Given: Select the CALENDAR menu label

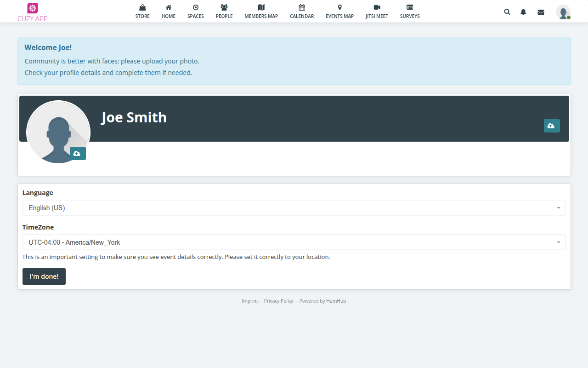Looking at the screenshot, I should (x=302, y=16).
